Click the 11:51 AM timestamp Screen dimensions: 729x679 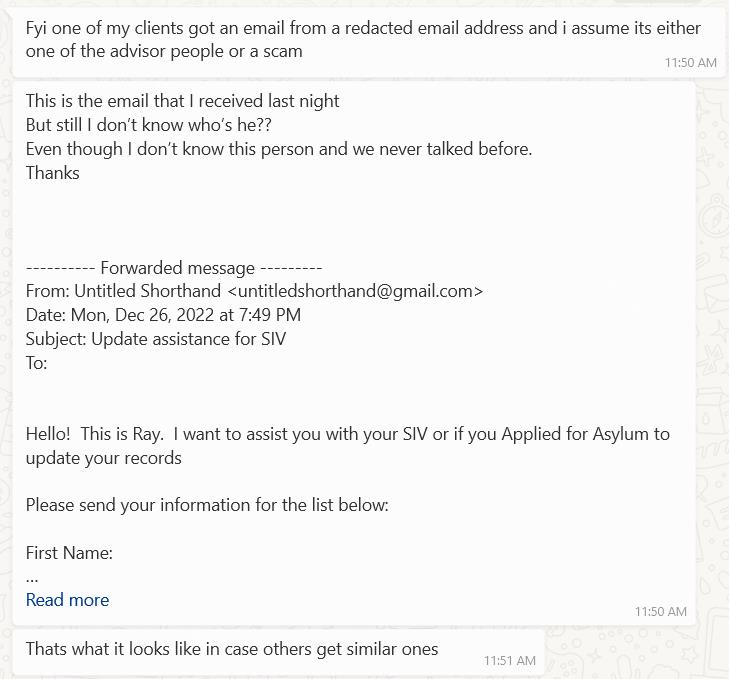click(509, 661)
